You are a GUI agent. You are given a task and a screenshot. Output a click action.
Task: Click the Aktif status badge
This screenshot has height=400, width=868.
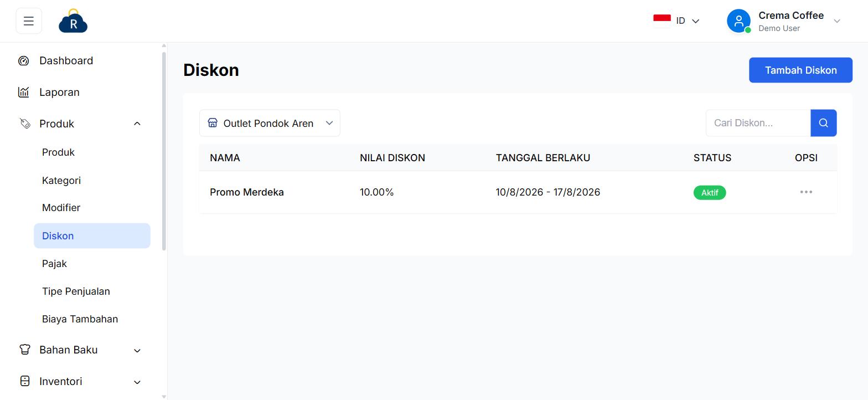pos(710,193)
